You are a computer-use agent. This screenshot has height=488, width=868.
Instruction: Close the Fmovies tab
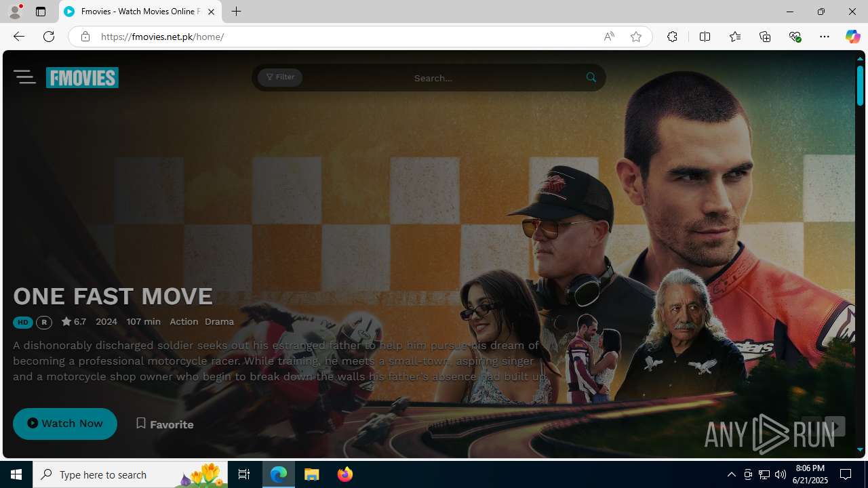211,12
